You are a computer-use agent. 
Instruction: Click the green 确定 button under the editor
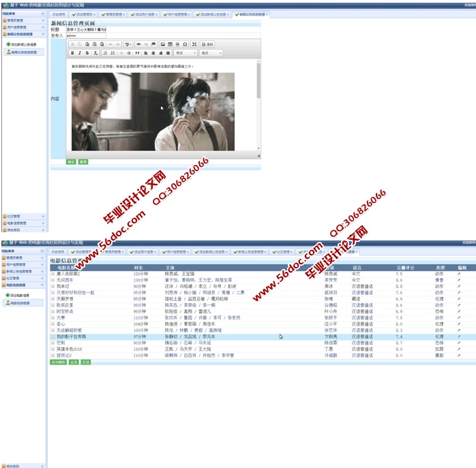tap(71, 161)
